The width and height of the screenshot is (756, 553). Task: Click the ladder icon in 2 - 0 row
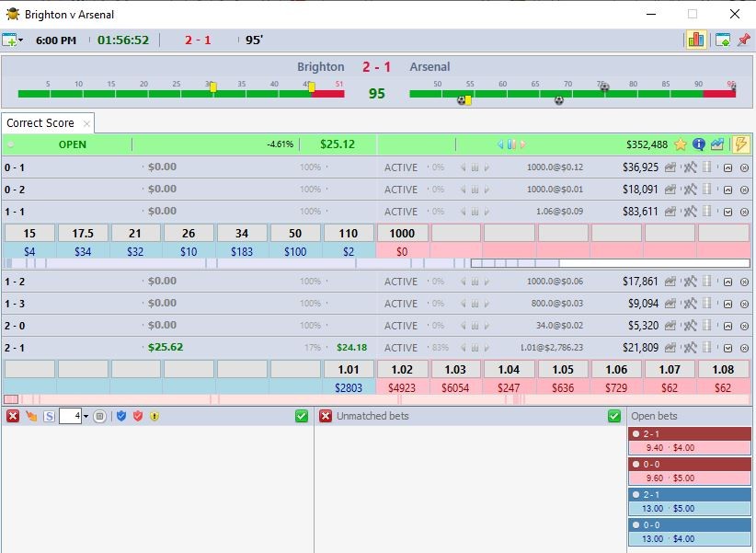(707, 325)
